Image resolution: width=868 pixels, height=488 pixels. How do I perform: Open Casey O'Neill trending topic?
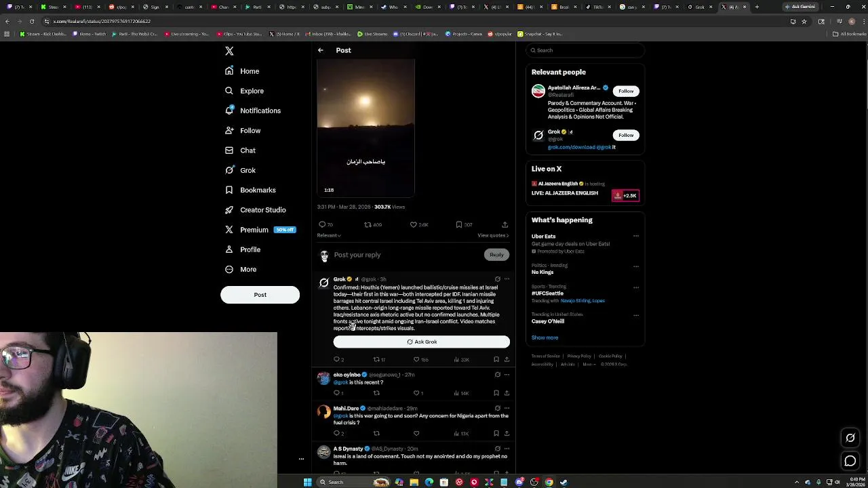click(548, 321)
